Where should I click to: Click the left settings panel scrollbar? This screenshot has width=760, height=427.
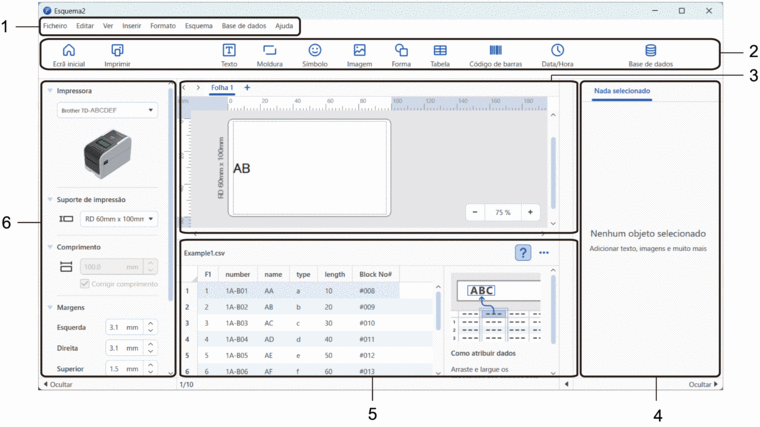pos(170,194)
